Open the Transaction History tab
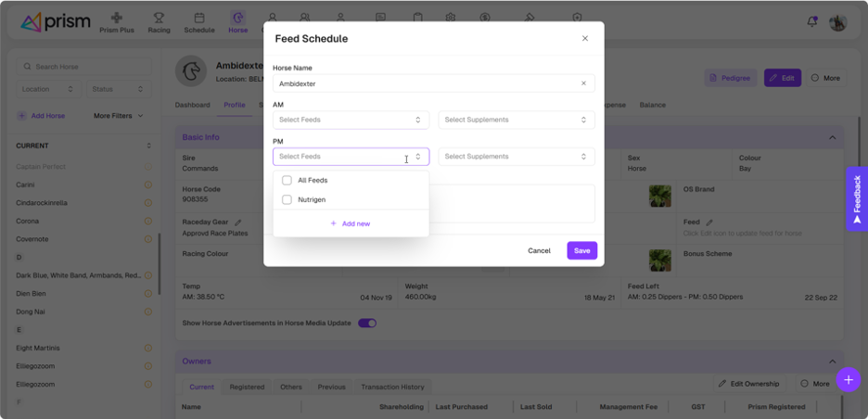The height and width of the screenshot is (419, 868). click(392, 387)
